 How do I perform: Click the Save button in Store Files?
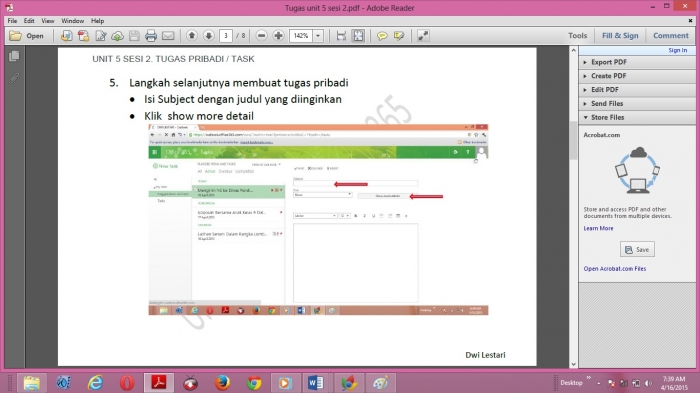637,249
